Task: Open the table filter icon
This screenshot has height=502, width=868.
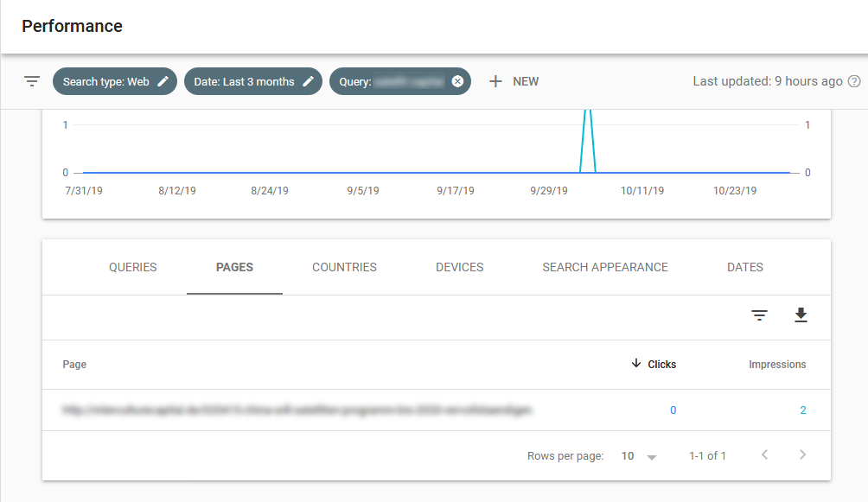Action: click(759, 315)
